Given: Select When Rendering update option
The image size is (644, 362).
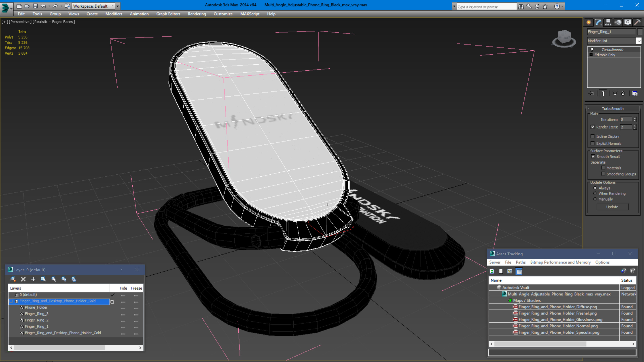Looking at the screenshot, I should (595, 193).
